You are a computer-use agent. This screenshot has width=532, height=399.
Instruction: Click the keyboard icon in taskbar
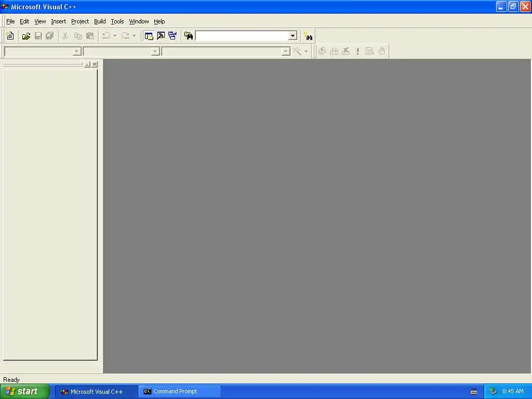click(x=474, y=392)
